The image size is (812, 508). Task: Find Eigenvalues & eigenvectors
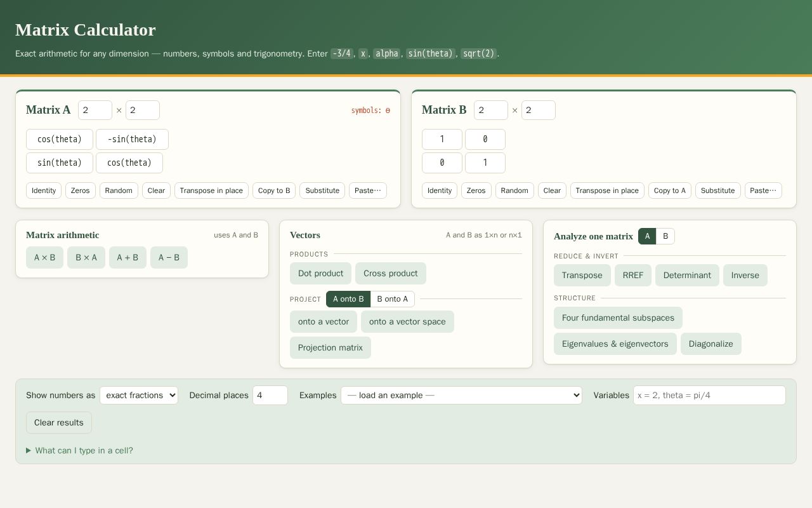coord(615,344)
